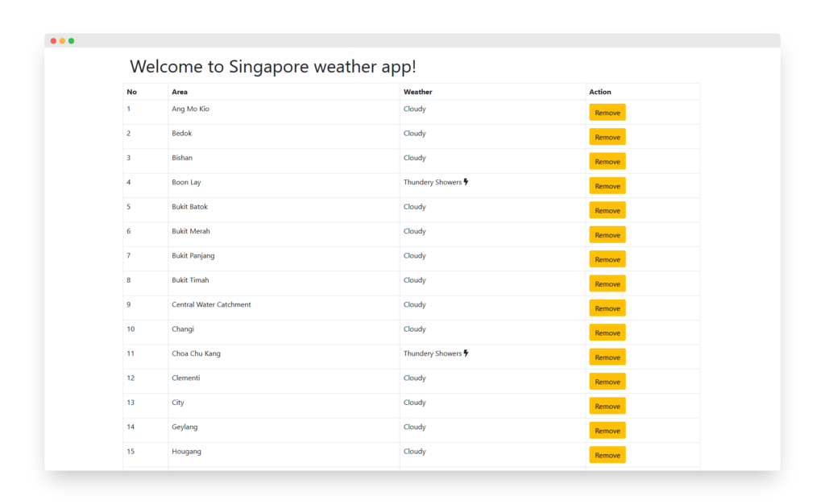Remove the Ang Mo Kio row
Viewport: 825px width, 504px height.
click(x=607, y=113)
